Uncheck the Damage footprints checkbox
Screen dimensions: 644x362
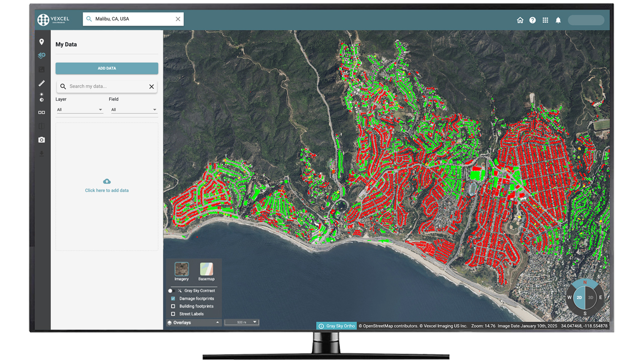pos(173,299)
